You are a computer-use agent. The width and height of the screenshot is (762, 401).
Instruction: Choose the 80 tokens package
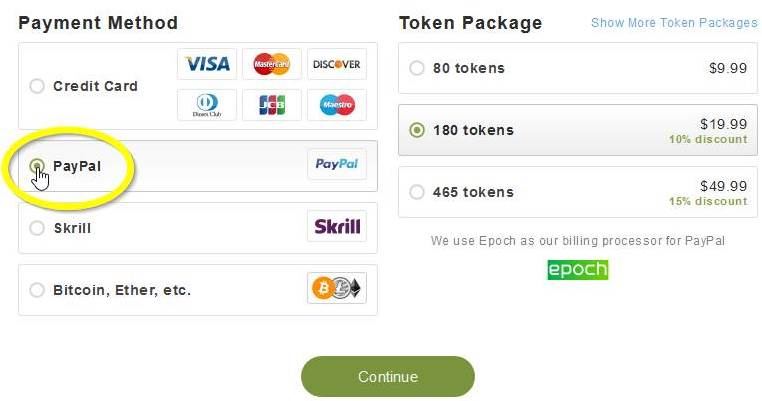(x=578, y=68)
